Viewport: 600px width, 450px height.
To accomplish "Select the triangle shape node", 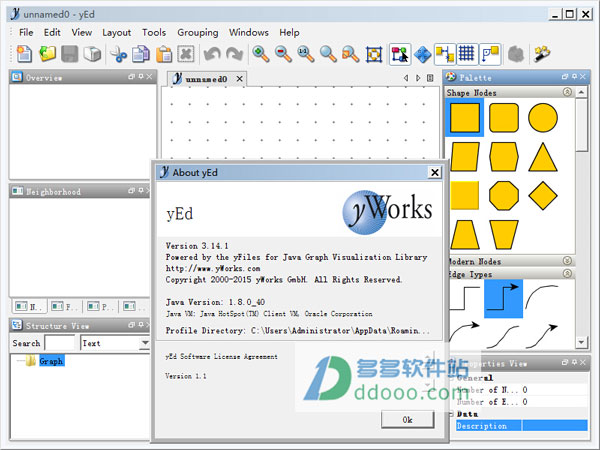I will click(543, 157).
